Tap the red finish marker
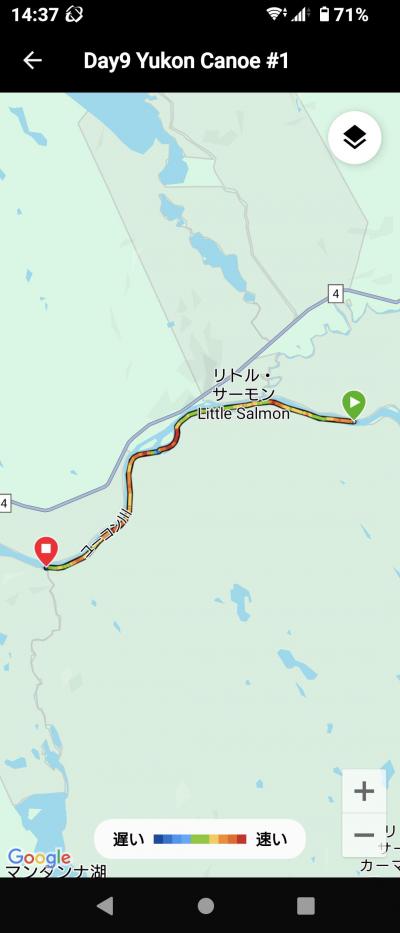400x933 pixels. coord(46,552)
